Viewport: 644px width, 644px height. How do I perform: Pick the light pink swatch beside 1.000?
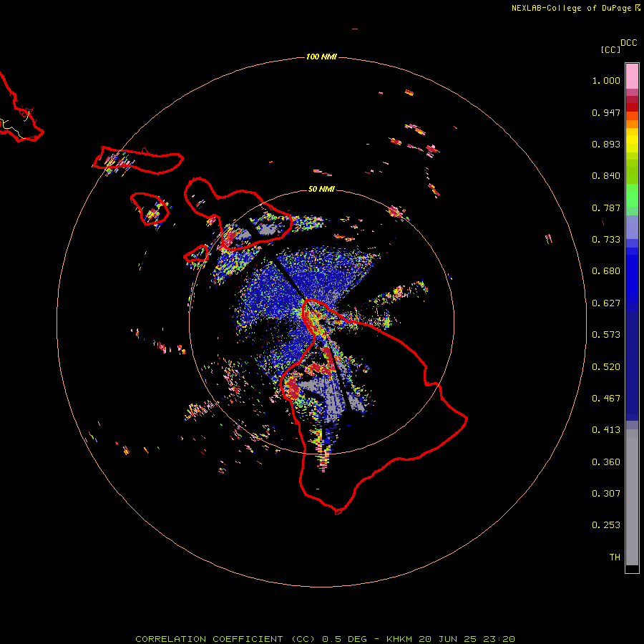[632, 77]
